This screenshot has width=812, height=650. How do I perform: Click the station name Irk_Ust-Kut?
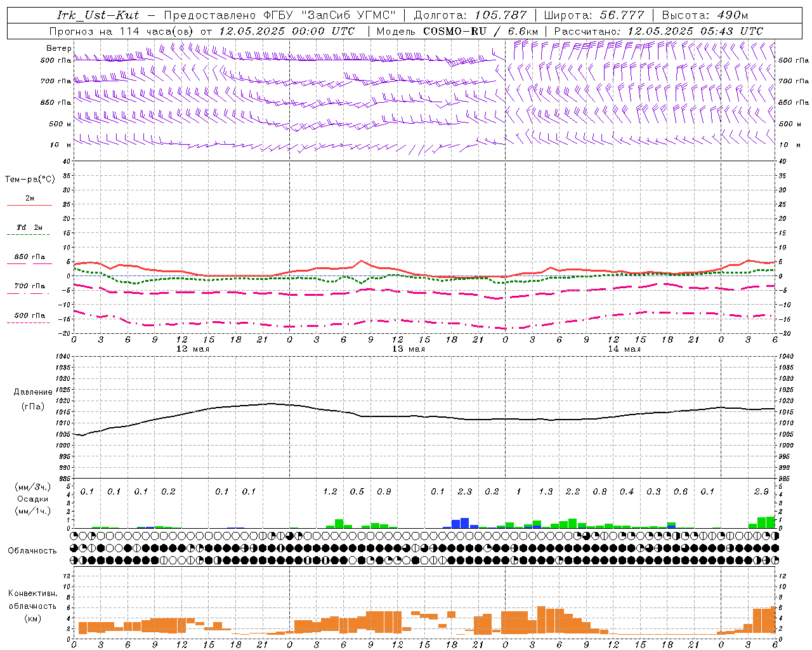(98, 15)
